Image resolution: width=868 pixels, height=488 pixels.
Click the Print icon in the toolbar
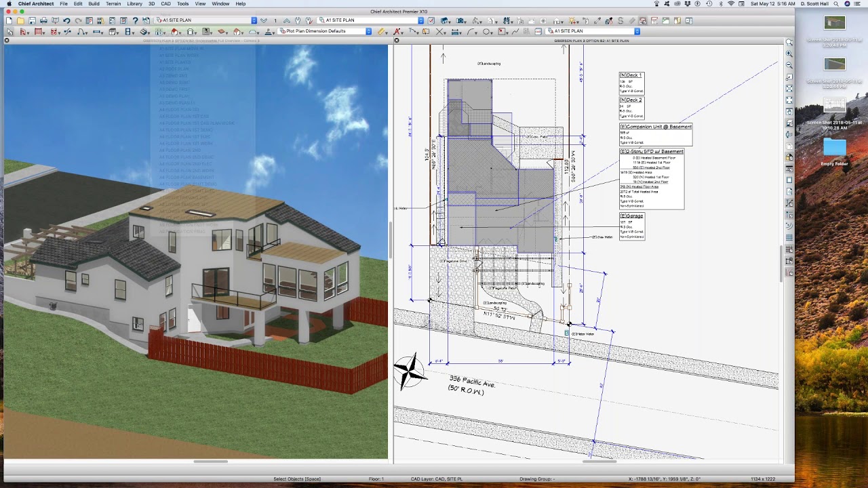(43, 20)
